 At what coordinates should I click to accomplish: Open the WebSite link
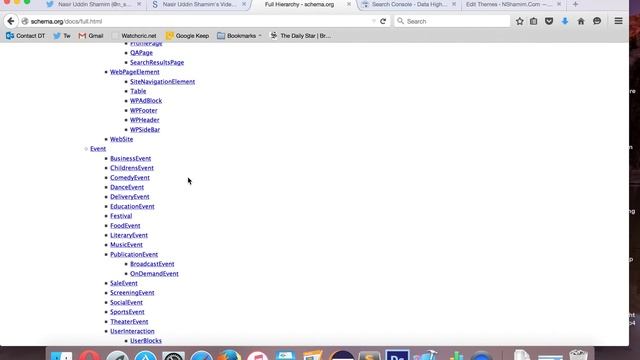(121, 139)
